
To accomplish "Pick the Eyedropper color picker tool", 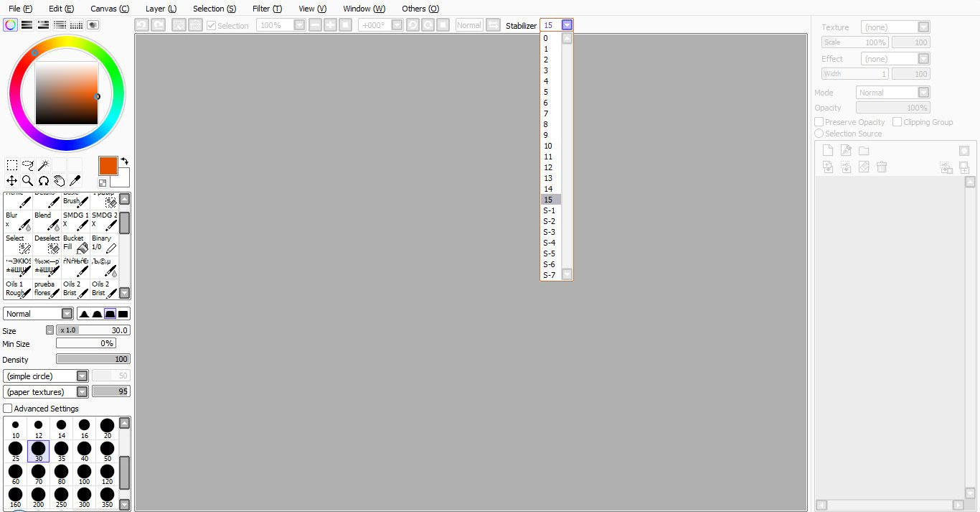I will pyautogui.click(x=75, y=181).
